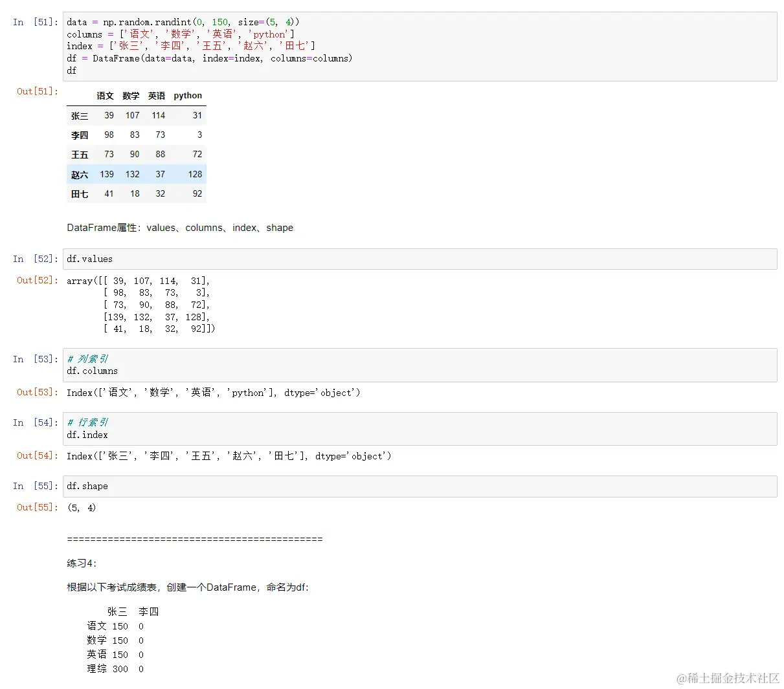Viewport: 784px width, 689px height.
Task: Click the Index output listing 张三 to 田七
Action: (x=229, y=456)
